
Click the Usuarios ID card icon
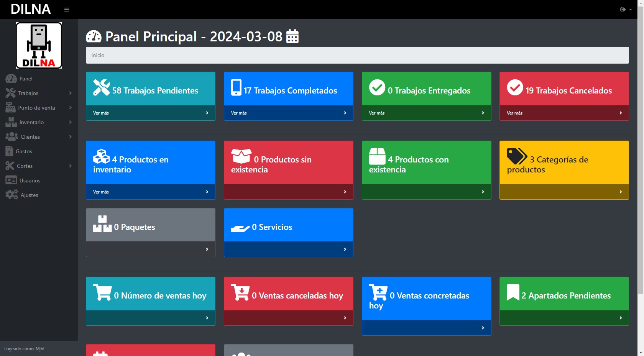coord(11,180)
